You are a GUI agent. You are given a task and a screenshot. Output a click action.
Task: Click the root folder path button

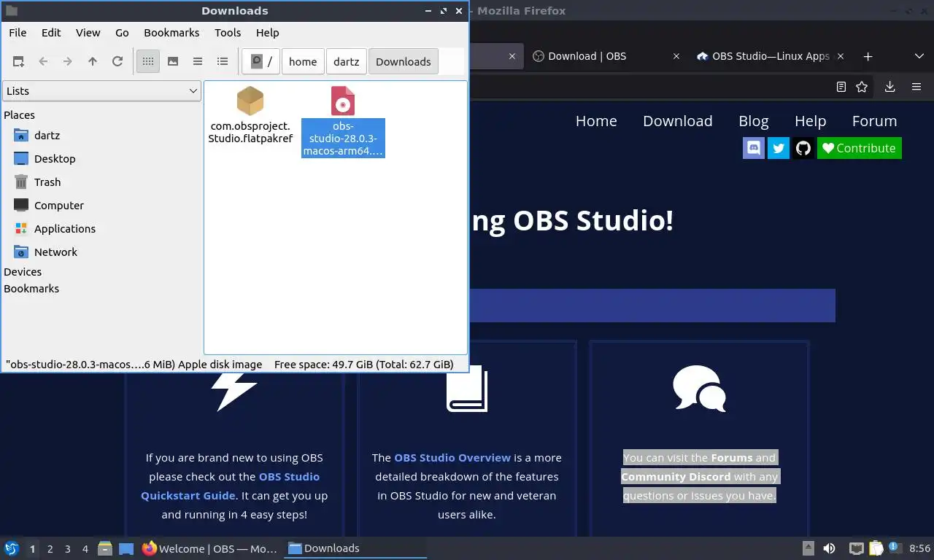point(261,62)
